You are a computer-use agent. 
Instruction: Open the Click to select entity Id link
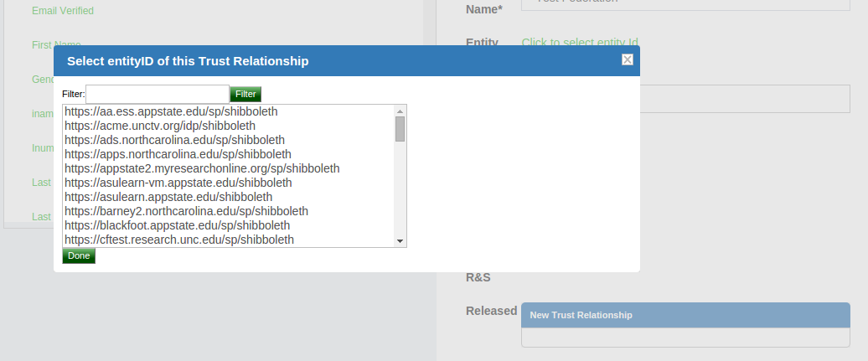580,43
